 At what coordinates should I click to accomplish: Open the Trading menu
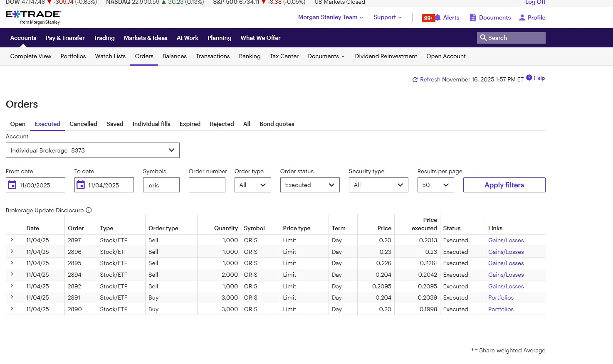(104, 38)
